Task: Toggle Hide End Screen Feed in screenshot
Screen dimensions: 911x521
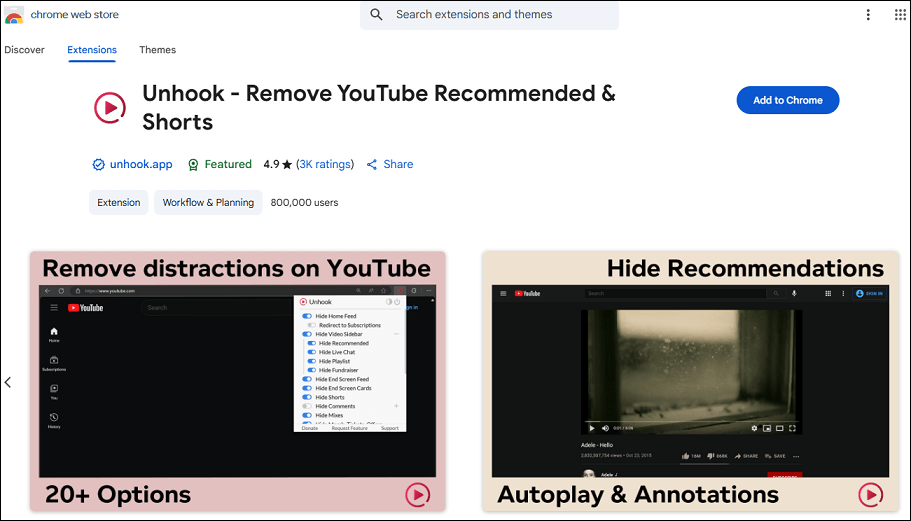Action: click(x=307, y=379)
